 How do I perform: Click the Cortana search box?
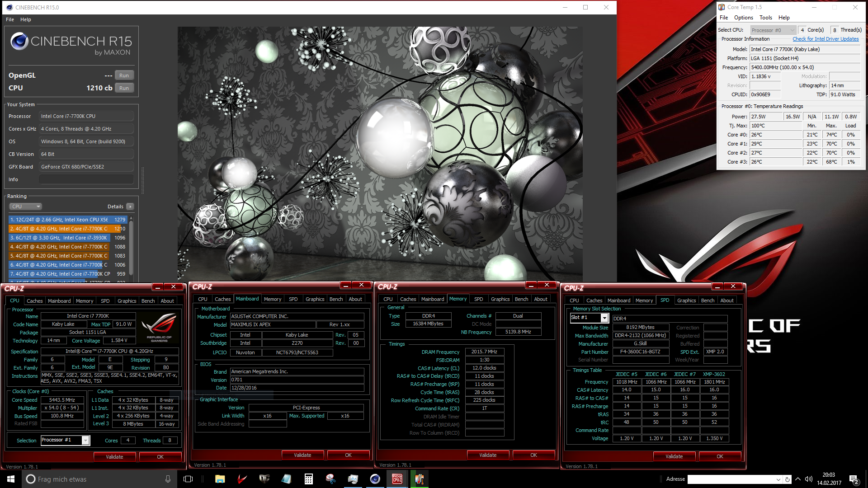coord(99,479)
